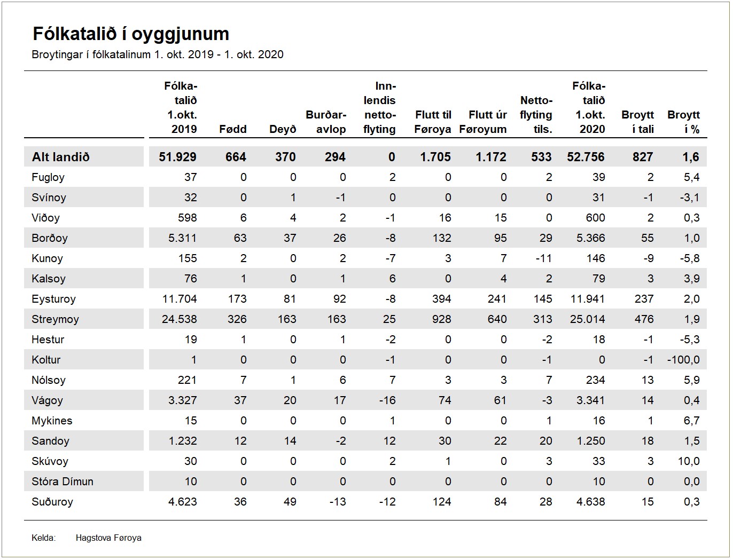
Task: Select Koltur's percentage change of -100,0
Action: click(683, 360)
